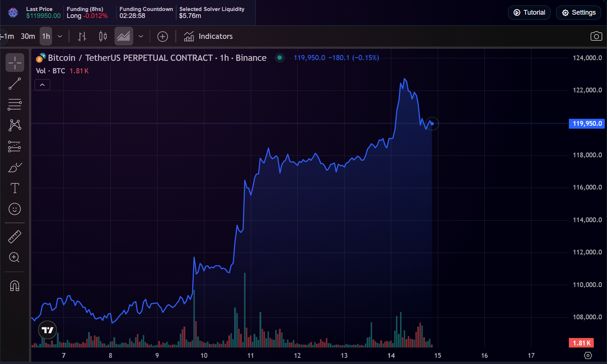Open the emoji icons tool
The height and width of the screenshot is (364, 607).
(x=15, y=209)
